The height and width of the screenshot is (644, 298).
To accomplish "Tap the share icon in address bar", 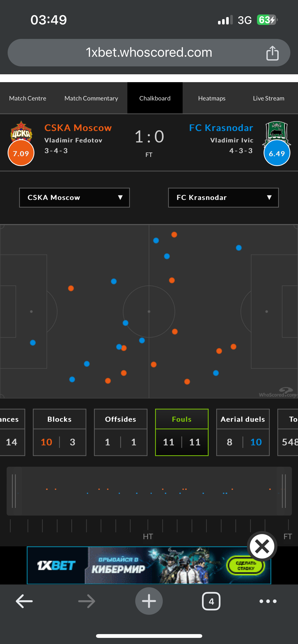I will [272, 53].
